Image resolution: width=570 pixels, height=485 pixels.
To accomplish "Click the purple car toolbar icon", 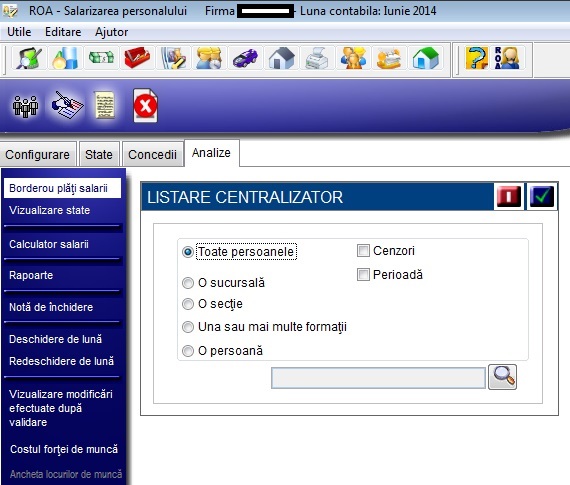I will coord(245,58).
